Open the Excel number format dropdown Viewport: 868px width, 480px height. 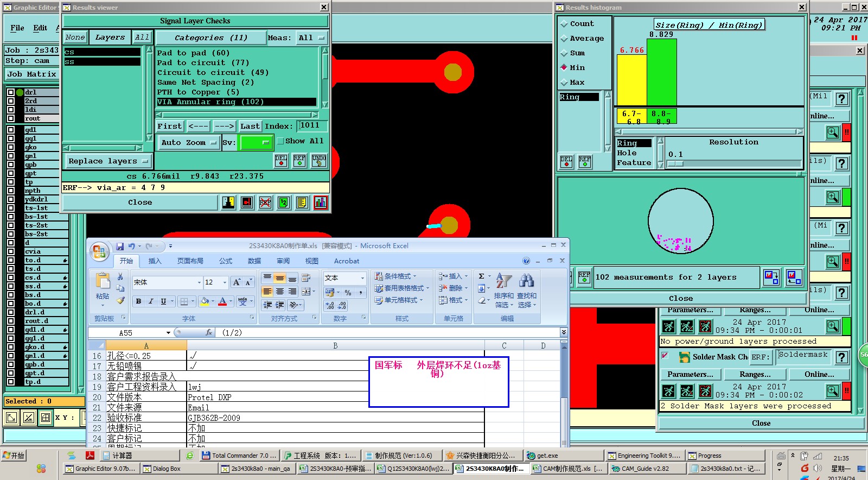click(362, 278)
